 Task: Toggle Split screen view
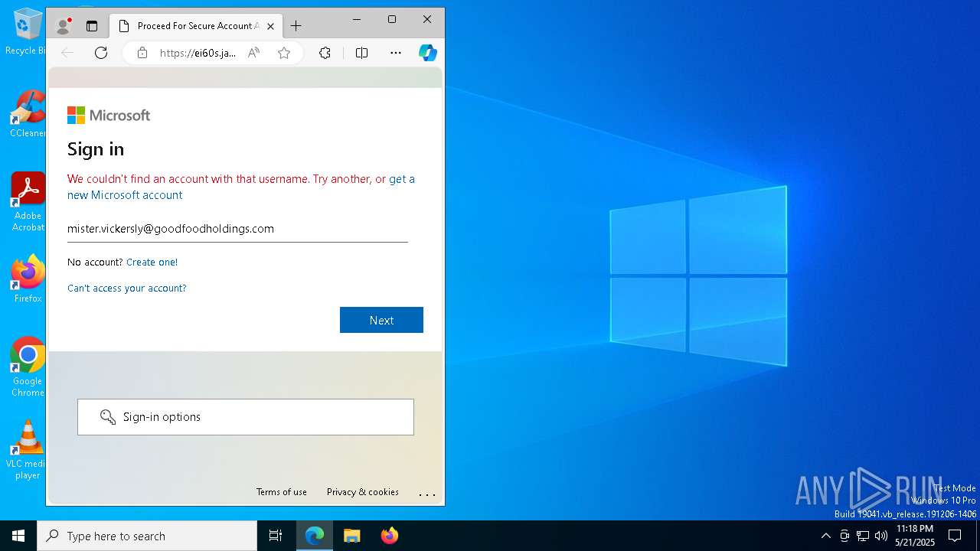pyautogui.click(x=361, y=53)
